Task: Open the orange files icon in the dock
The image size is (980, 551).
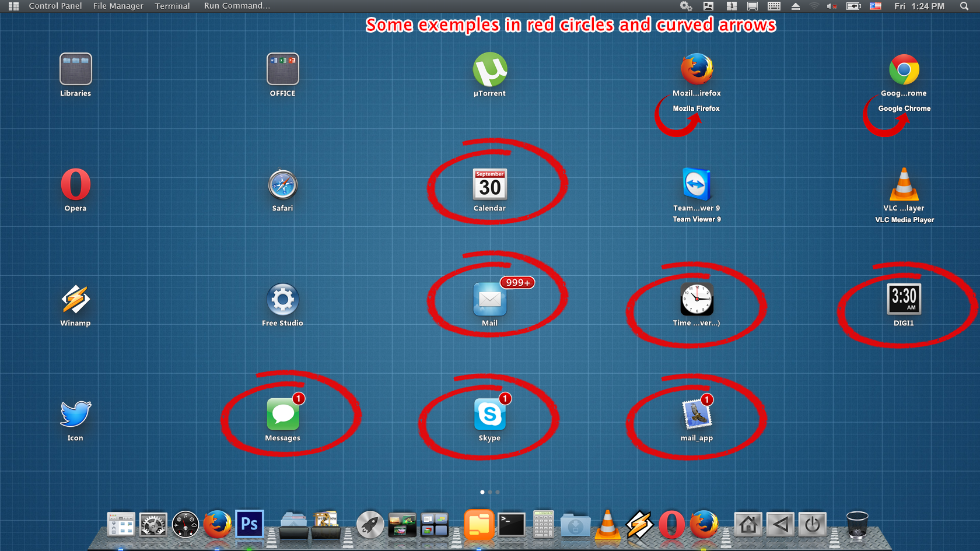Action: [479, 524]
